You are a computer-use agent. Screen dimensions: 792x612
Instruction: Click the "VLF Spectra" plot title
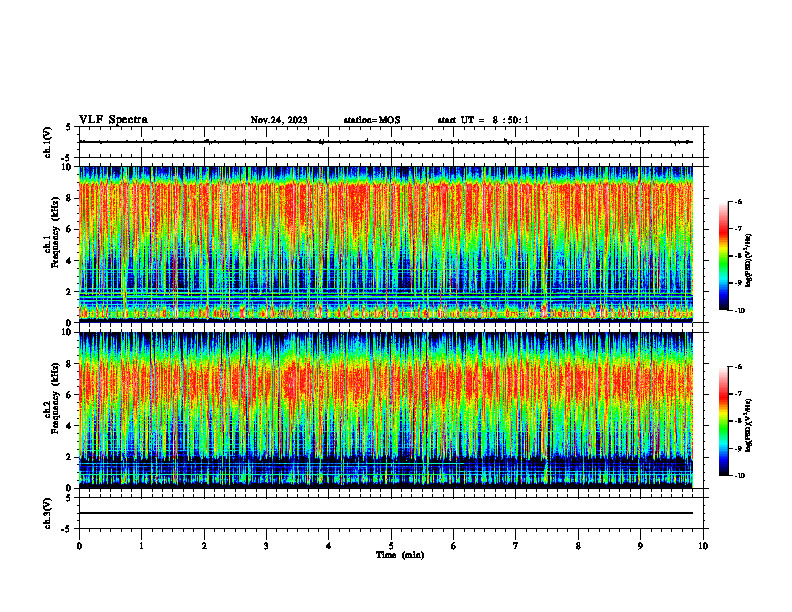113,120
